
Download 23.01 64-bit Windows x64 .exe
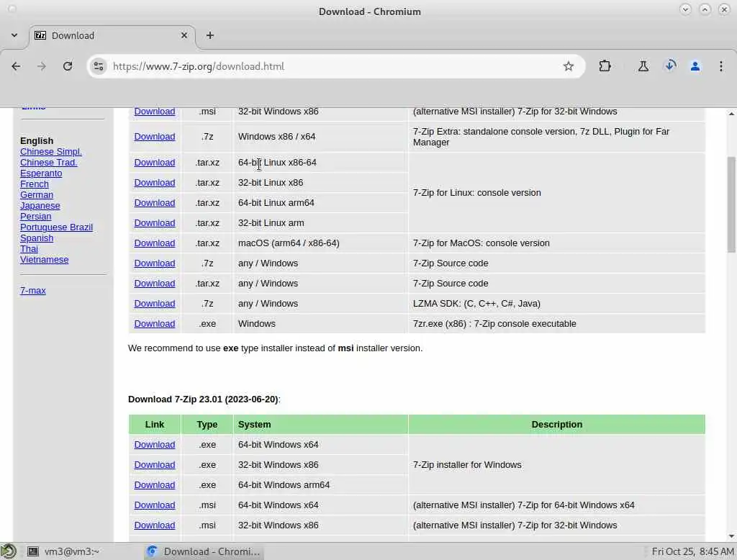[155, 444]
